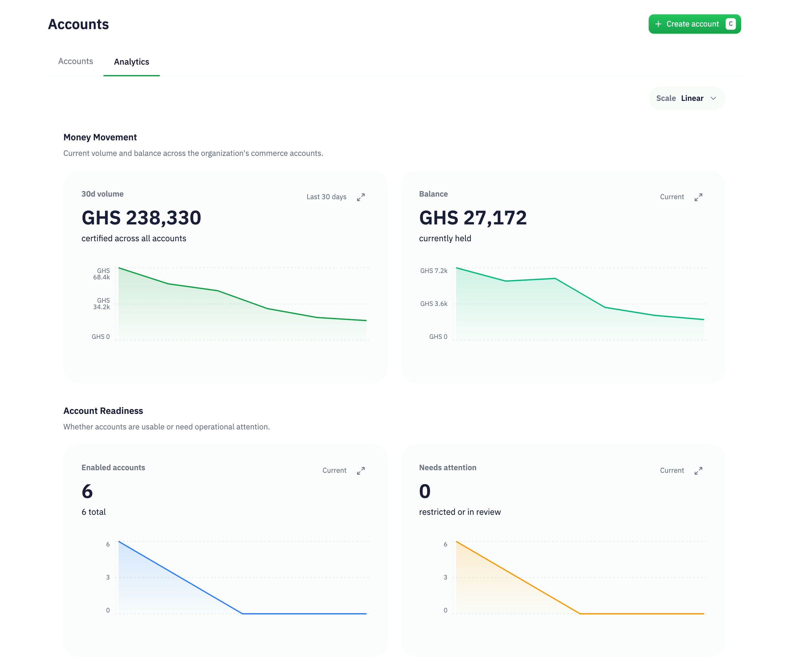Expand the 30d volume chart
The width and height of the screenshot is (789, 672).
[x=361, y=197]
